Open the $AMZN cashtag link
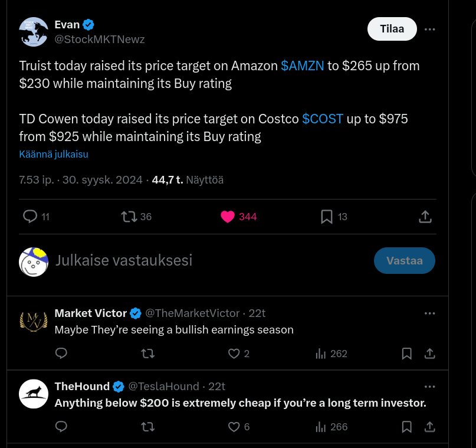This screenshot has width=476, height=448. tap(303, 66)
